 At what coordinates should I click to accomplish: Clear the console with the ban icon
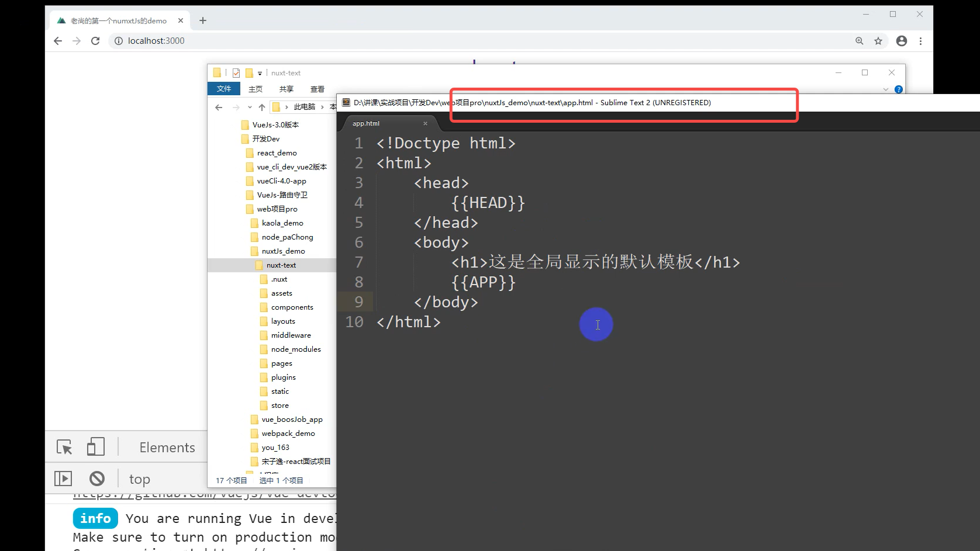97,479
